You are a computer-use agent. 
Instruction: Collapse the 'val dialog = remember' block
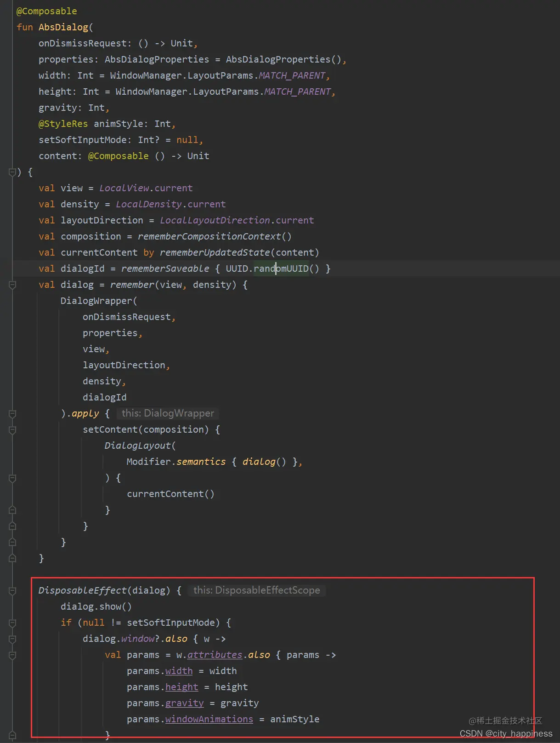click(12, 285)
